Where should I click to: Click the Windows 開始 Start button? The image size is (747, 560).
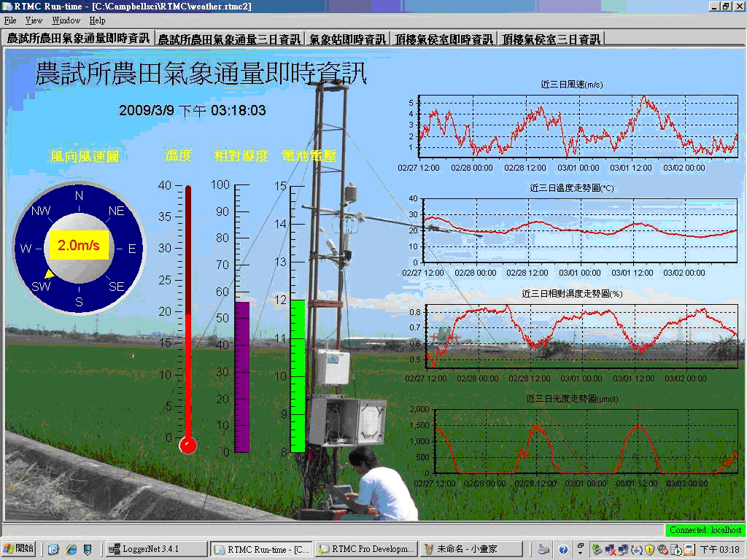[20, 549]
